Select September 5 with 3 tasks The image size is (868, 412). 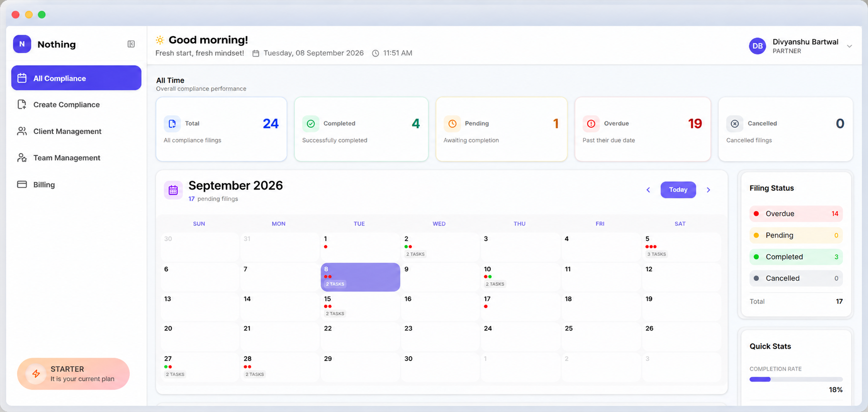click(x=681, y=247)
